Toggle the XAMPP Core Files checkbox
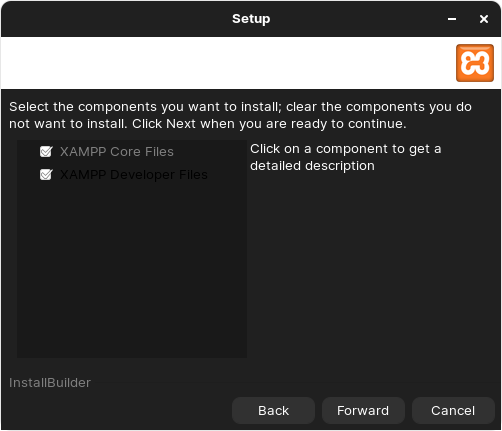Screen dimensions: 502x431 click(46, 152)
